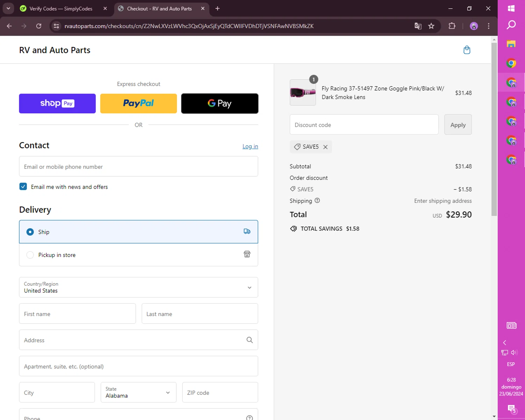Click the Last name field
Screen dimensions: 525x420
(x=200, y=314)
